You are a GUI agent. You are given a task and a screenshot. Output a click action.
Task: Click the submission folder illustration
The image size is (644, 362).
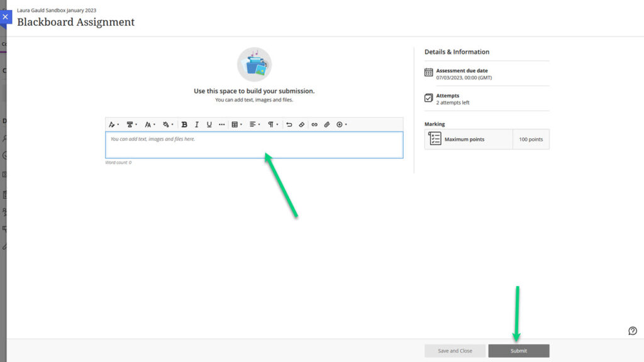tap(254, 65)
